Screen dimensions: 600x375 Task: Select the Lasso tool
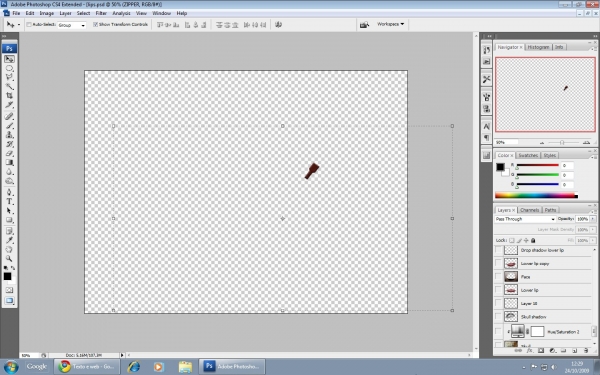(9, 77)
